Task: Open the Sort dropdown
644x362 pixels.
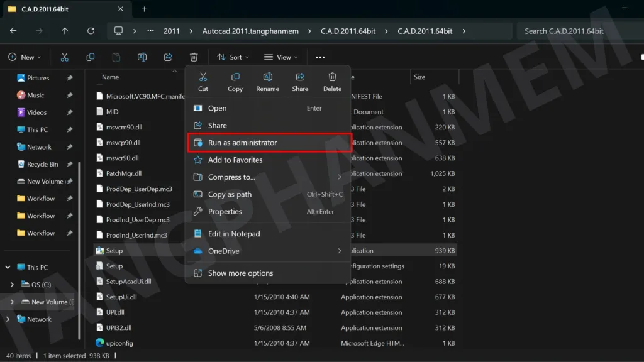Action: [x=233, y=57]
